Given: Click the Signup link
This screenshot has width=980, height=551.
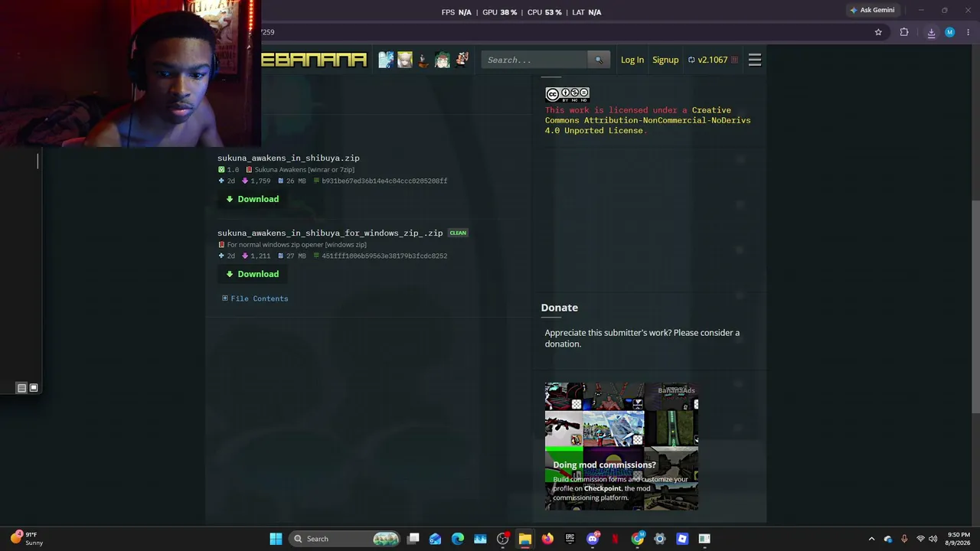Looking at the screenshot, I should click(665, 60).
